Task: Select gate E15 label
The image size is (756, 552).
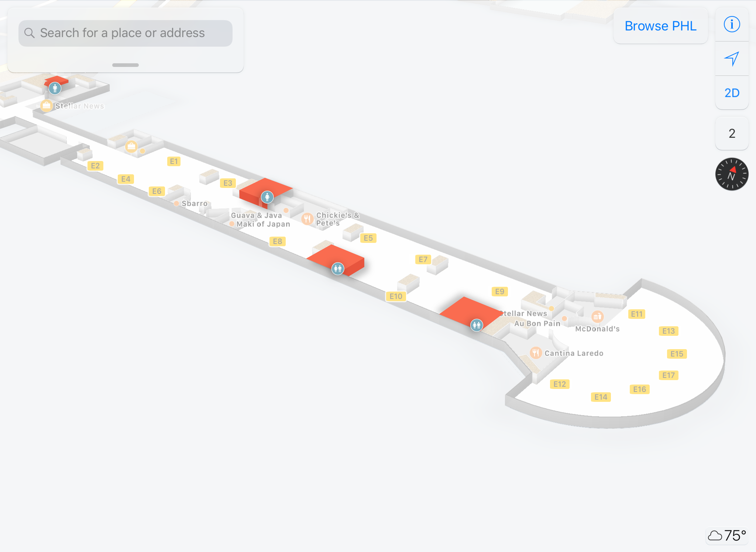Action: point(677,354)
